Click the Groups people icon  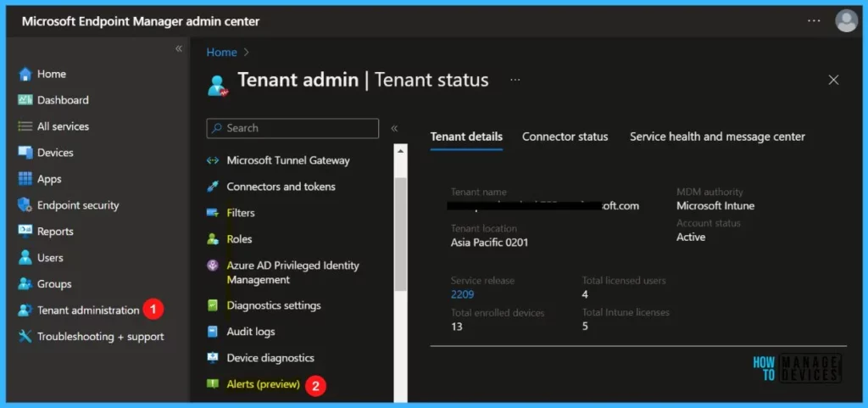(x=25, y=284)
